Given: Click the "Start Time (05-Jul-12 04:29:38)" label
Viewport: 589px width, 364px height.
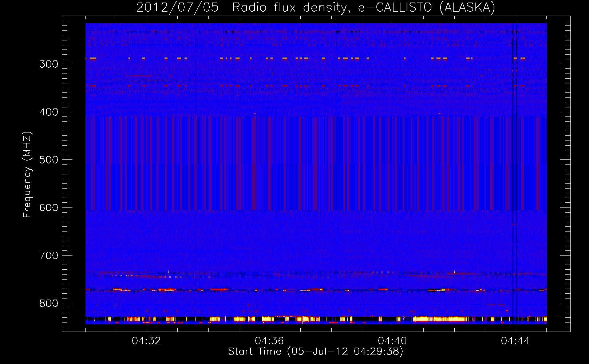Looking at the screenshot, I should click(x=316, y=352).
